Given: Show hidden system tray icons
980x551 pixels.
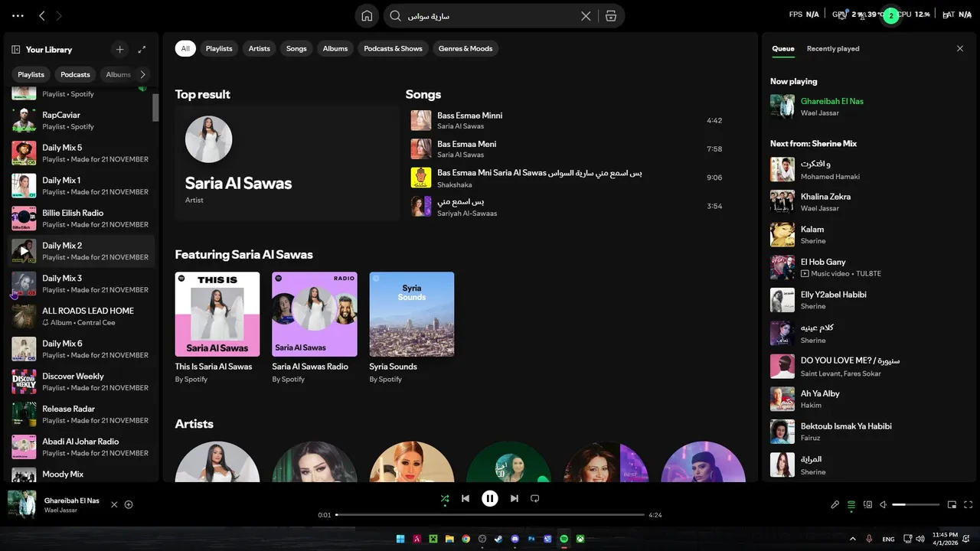Looking at the screenshot, I should (x=852, y=539).
